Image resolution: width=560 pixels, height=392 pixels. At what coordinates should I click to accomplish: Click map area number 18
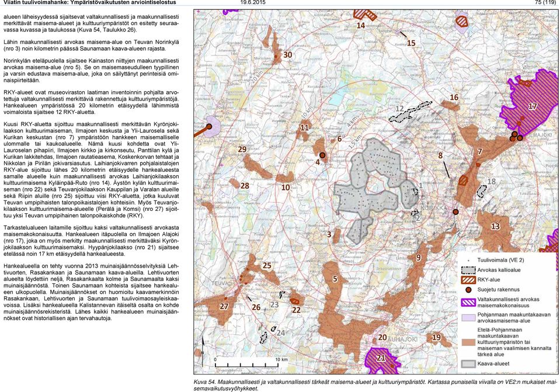pyautogui.click(x=492, y=182)
